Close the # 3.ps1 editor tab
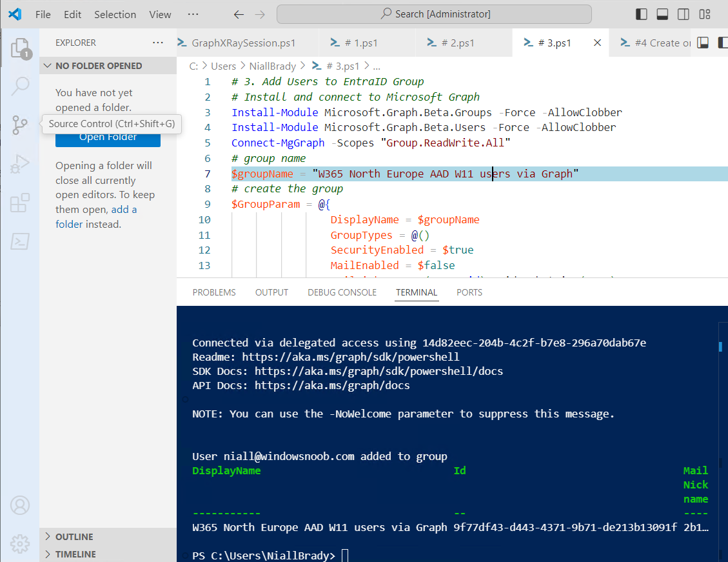728x562 pixels. [x=598, y=43]
